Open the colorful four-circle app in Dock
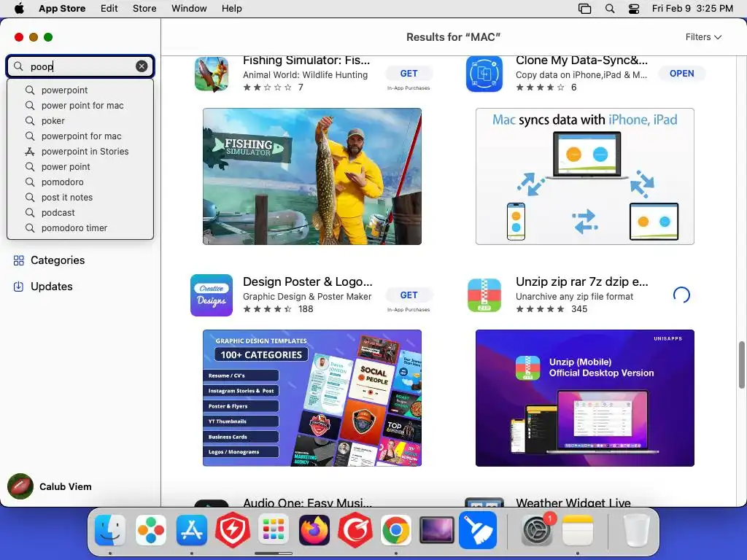The width and height of the screenshot is (747, 560). pyautogui.click(x=151, y=529)
